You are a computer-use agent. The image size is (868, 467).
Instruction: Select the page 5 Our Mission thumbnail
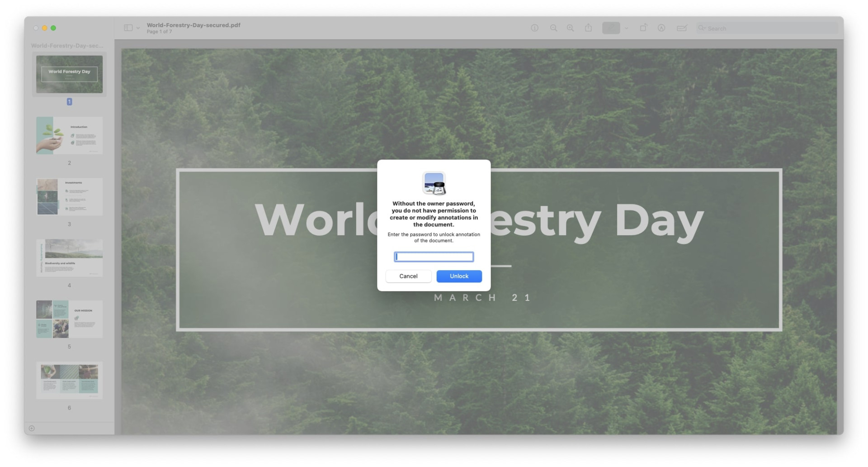pos(69,319)
